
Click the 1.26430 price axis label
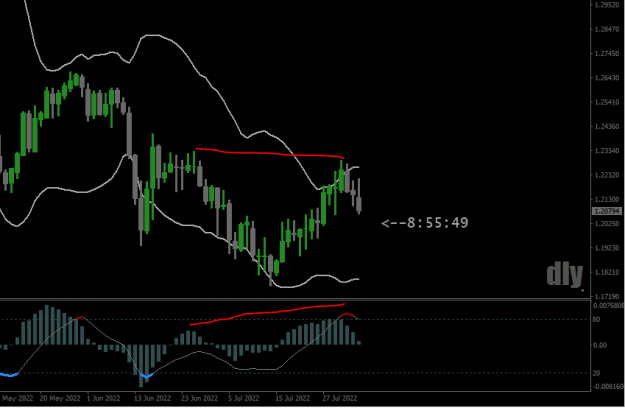(607, 78)
